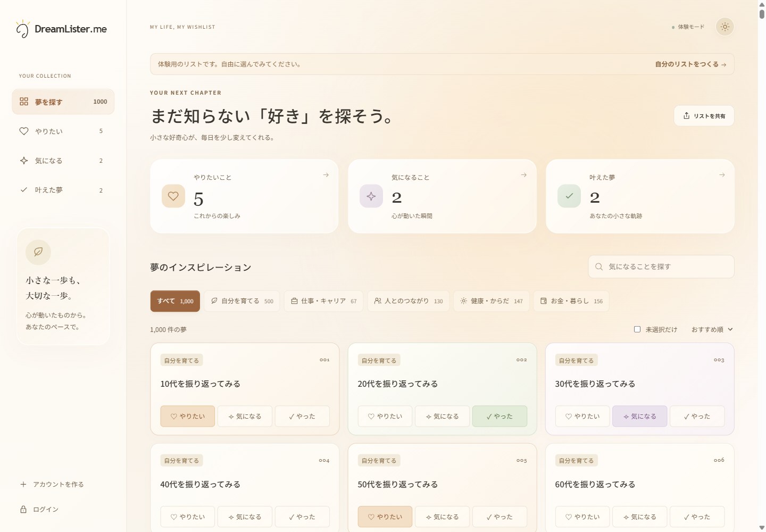Click the heart icon on やりたいこと card
This screenshot has width=766, height=532.
(x=173, y=196)
